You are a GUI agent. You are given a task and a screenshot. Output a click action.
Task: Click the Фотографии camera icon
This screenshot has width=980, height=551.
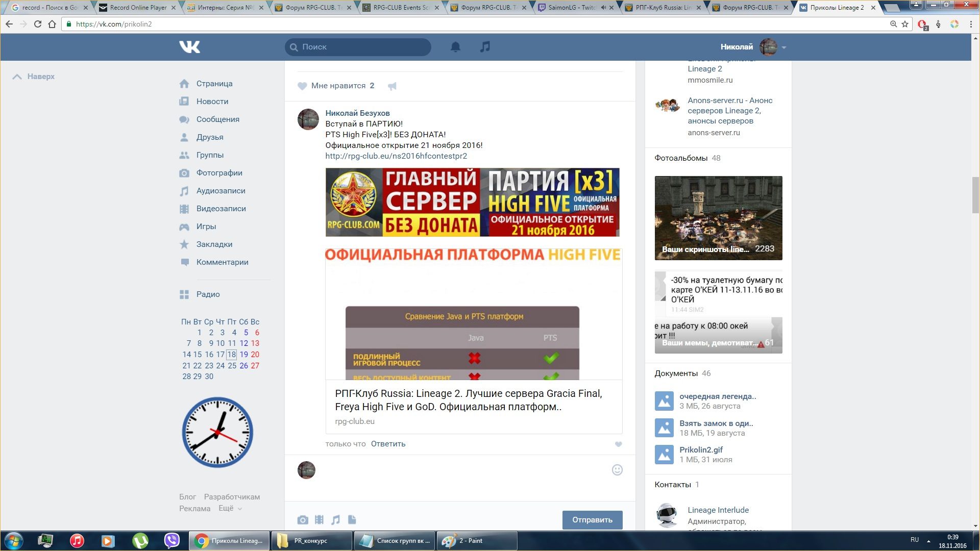tap(184, 173)
